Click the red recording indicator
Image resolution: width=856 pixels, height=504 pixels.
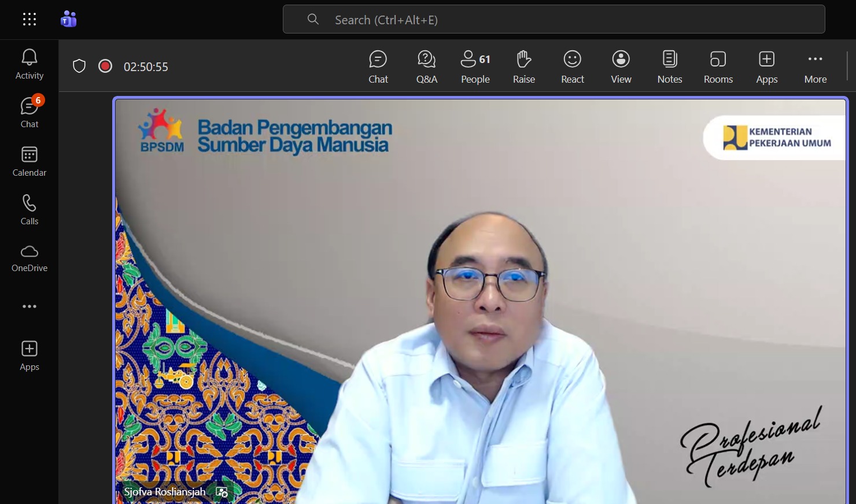click(x=105, y=66)
